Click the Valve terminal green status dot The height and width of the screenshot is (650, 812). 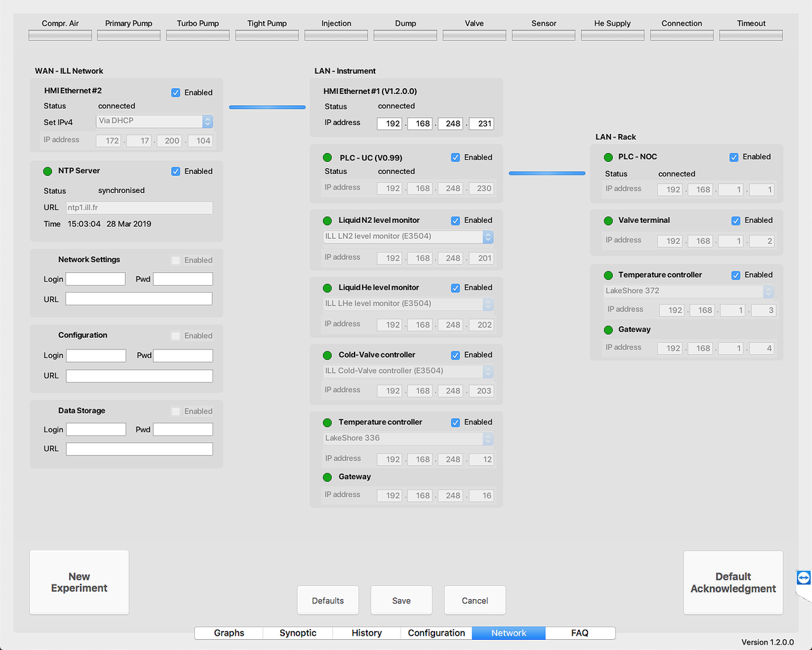pyautogui.click(x=607, y=221)
